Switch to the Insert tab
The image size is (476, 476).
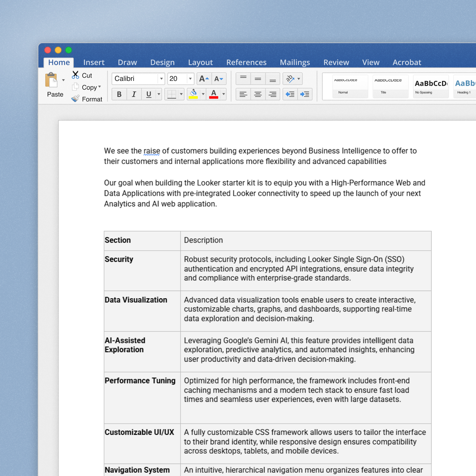click(94, 63)
